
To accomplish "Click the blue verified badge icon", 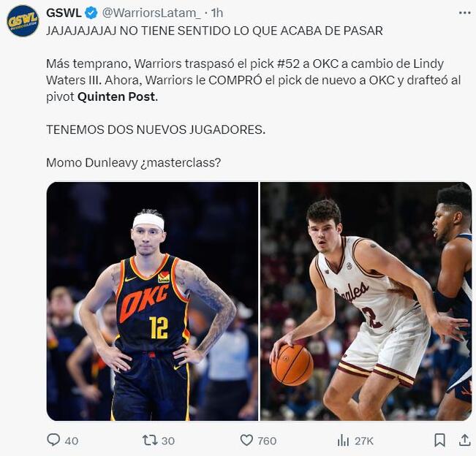I will click(91, 13).
